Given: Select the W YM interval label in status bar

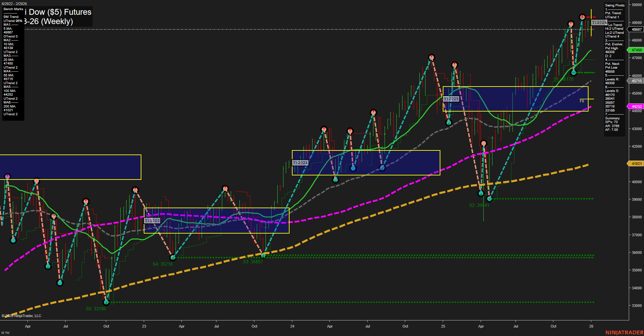Looking at the screenshot, I should 5,332.
